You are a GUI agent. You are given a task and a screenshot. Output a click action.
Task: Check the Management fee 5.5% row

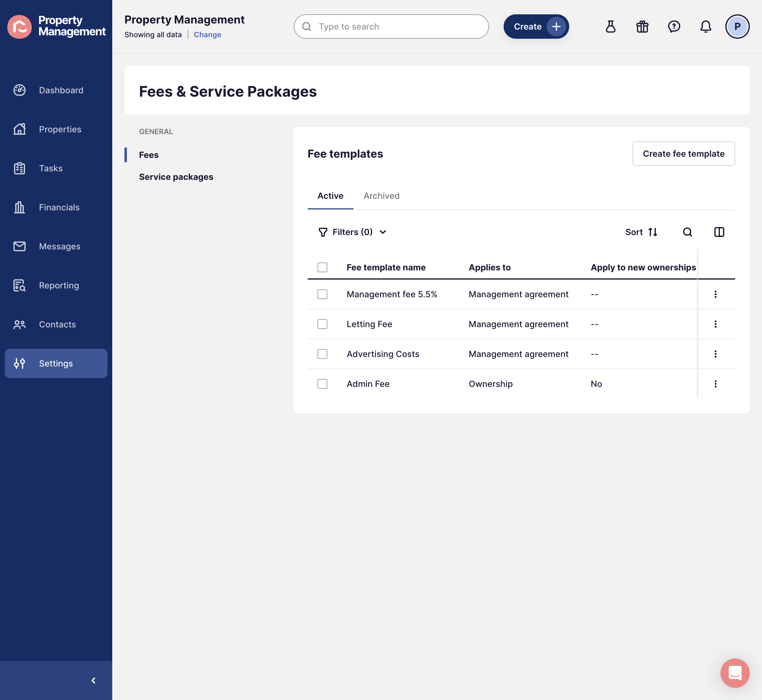(322, 294)
